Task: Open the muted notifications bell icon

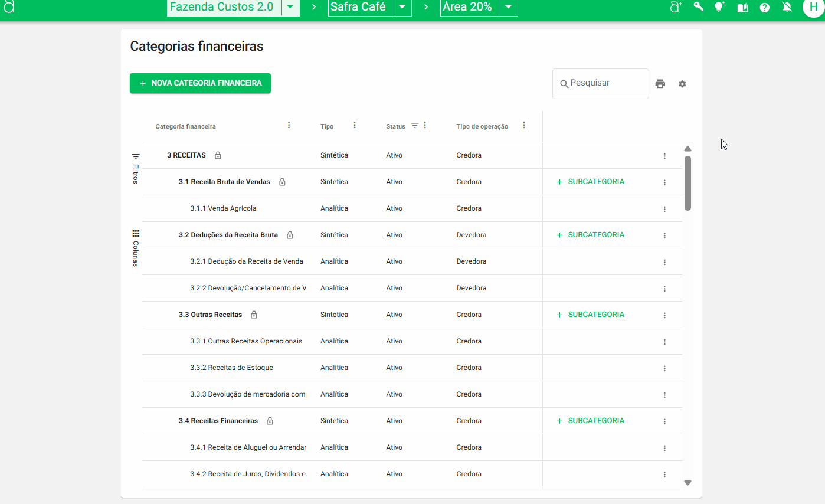Action: 787,8
